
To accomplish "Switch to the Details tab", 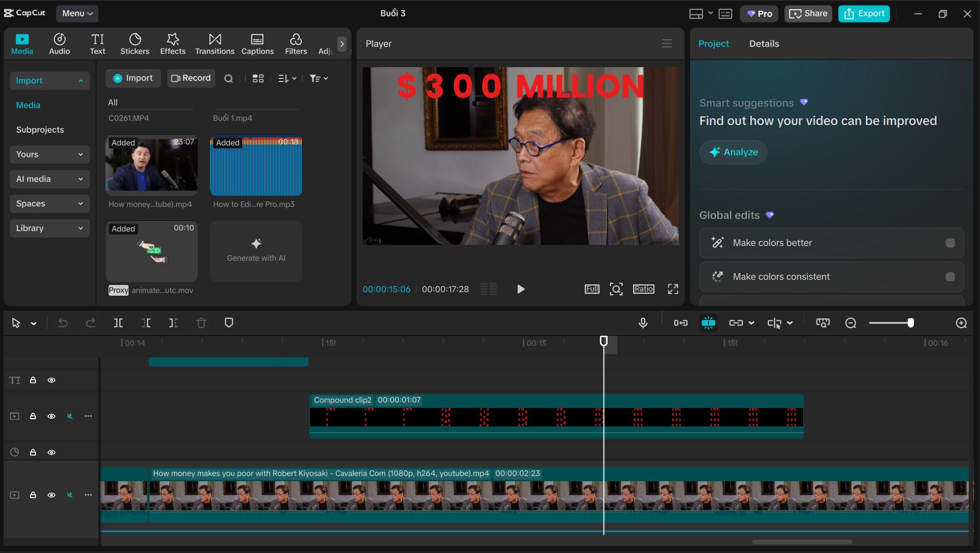I will coord(764,44).
